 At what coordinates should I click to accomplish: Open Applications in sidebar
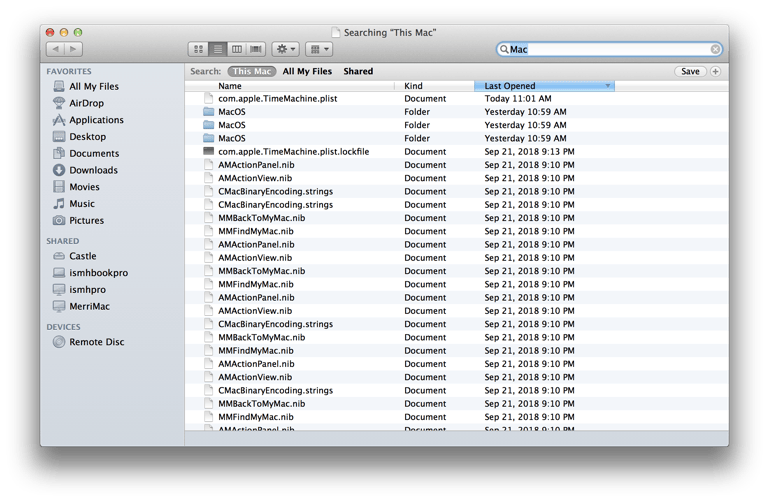(88, 120)
